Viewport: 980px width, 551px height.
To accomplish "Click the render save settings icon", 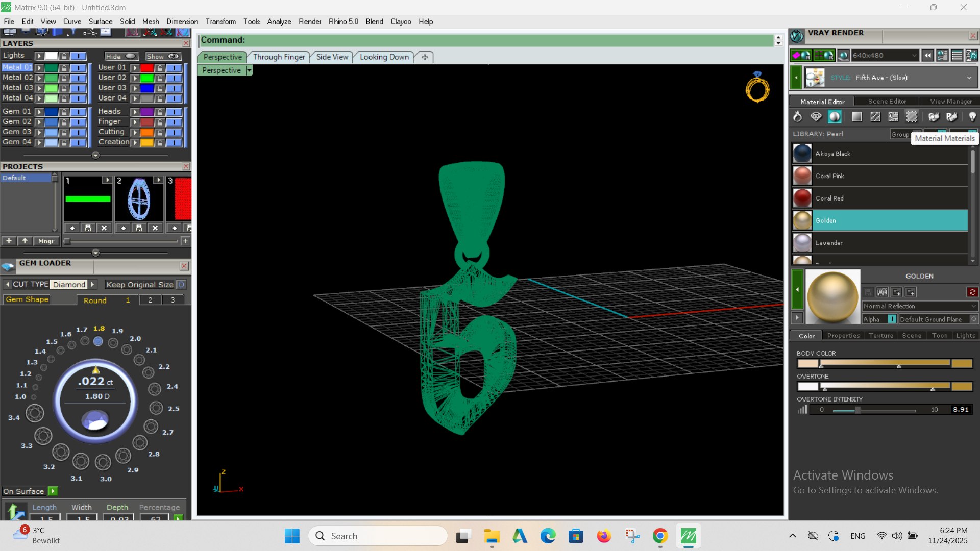I will 972,55.
